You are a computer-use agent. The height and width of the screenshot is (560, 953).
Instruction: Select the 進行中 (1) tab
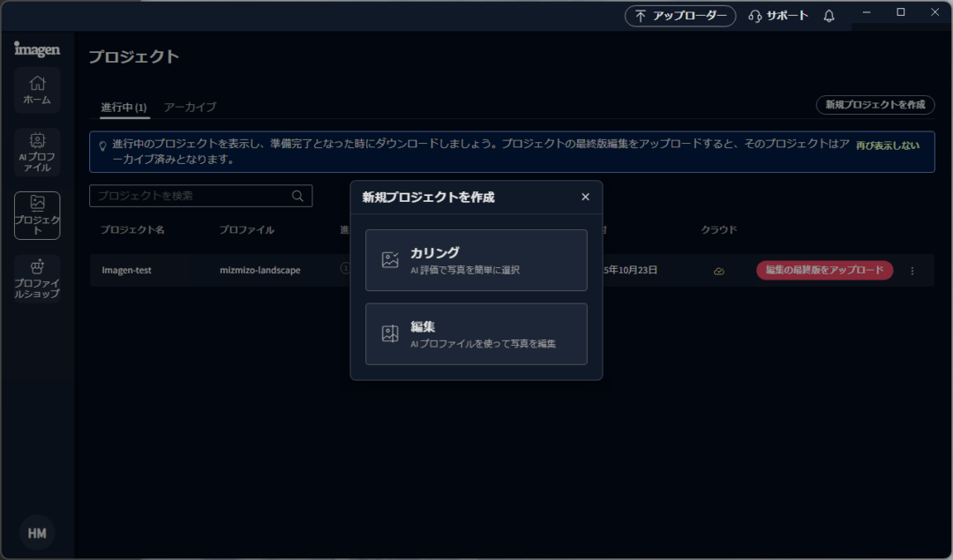tap(124, 107)
